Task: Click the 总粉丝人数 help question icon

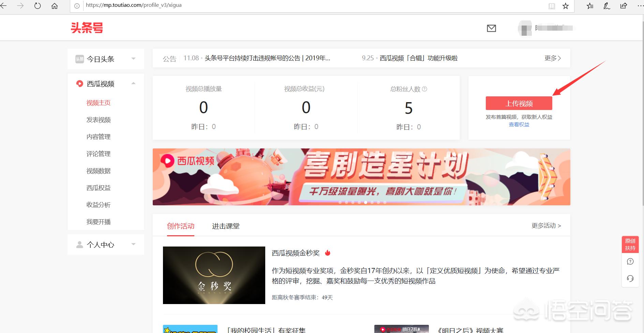Action: click(424, 89)
